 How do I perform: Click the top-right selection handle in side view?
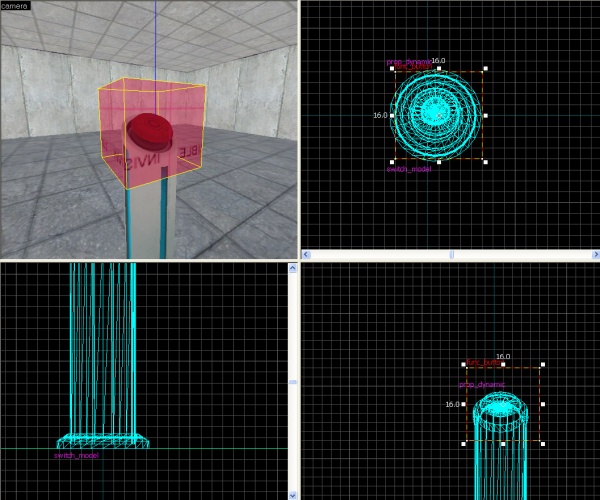543,365
